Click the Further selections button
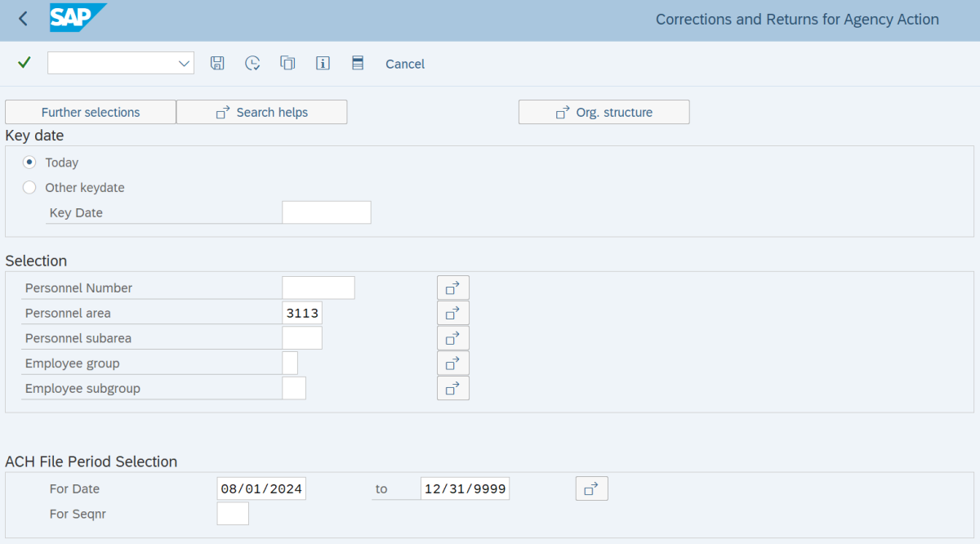Screen dimensions: 980x544 click(x=91, y=112)
